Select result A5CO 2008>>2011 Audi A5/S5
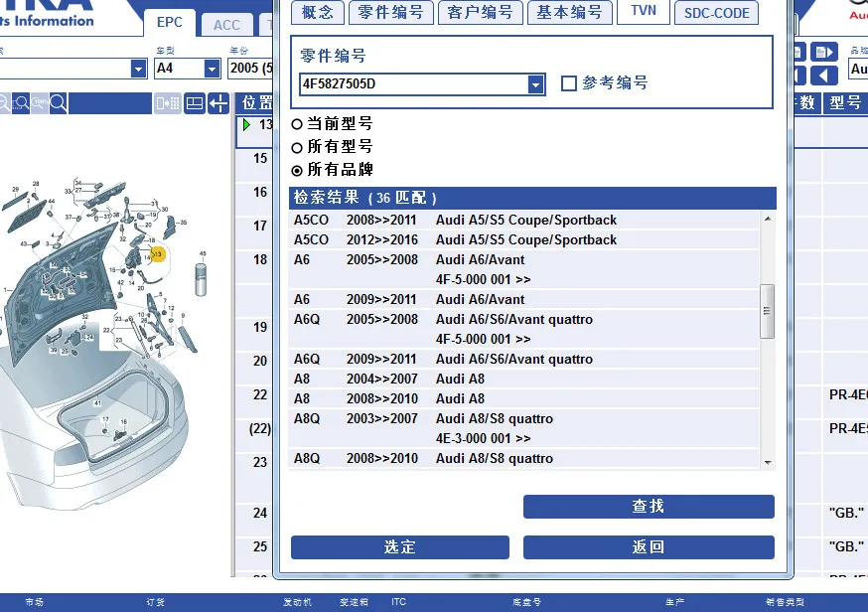The image size is (868, 612). tap(523, 220)
